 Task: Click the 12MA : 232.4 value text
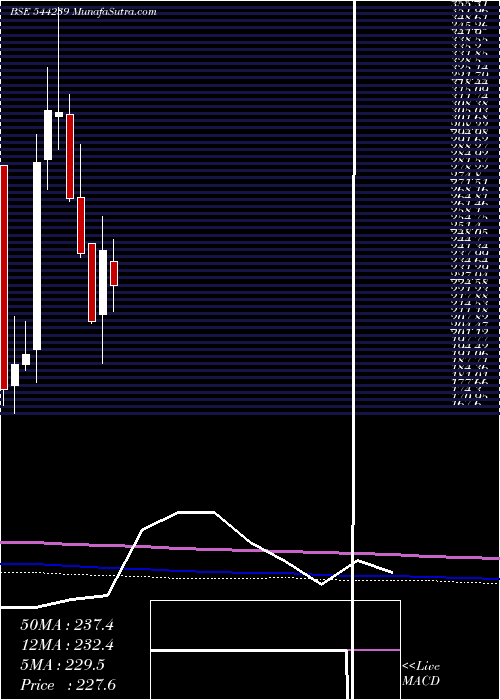pyautogui.click(x=67, y=645)
